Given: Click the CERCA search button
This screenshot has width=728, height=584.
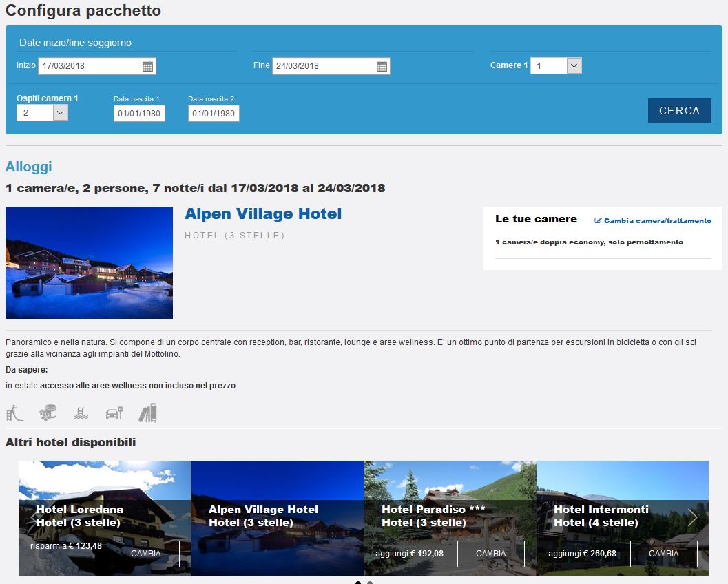Looking at the screenshot, I should click(679, 110).
